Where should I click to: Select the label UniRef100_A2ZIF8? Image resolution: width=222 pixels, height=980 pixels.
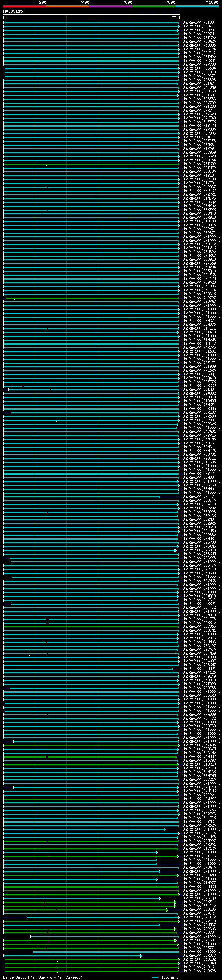pyautogui.click(x=199, y=141)
